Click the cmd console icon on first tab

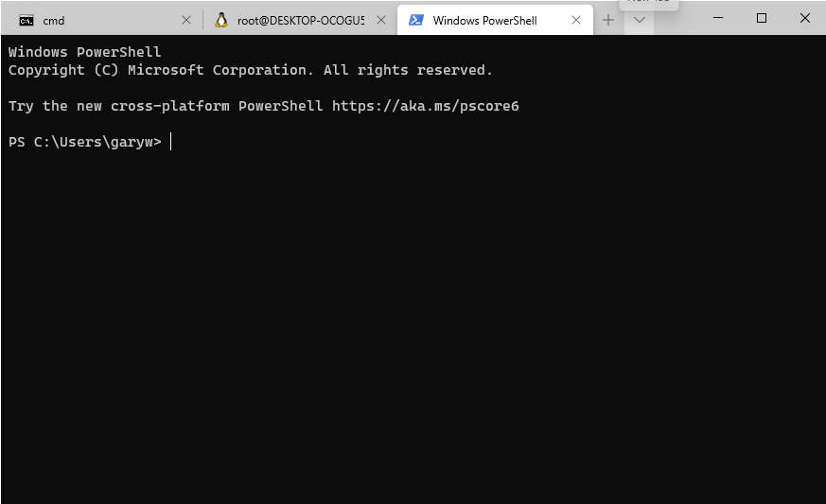[26, 21]
